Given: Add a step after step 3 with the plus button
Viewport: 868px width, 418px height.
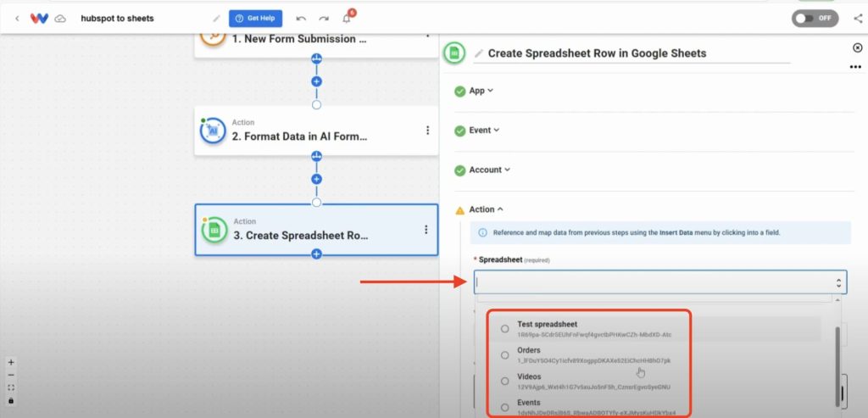Looking at the screenshot, I should pos(316,254).
